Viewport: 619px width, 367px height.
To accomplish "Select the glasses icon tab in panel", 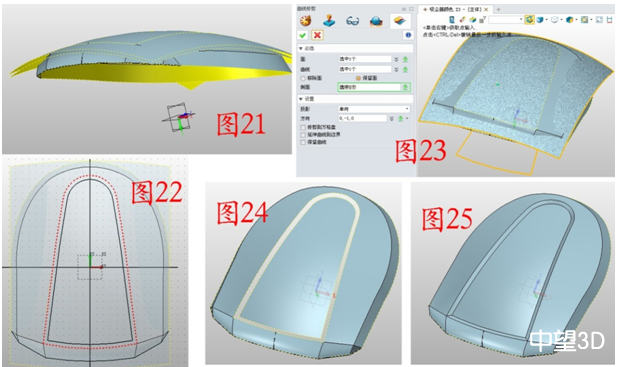I will pos(353,21).
